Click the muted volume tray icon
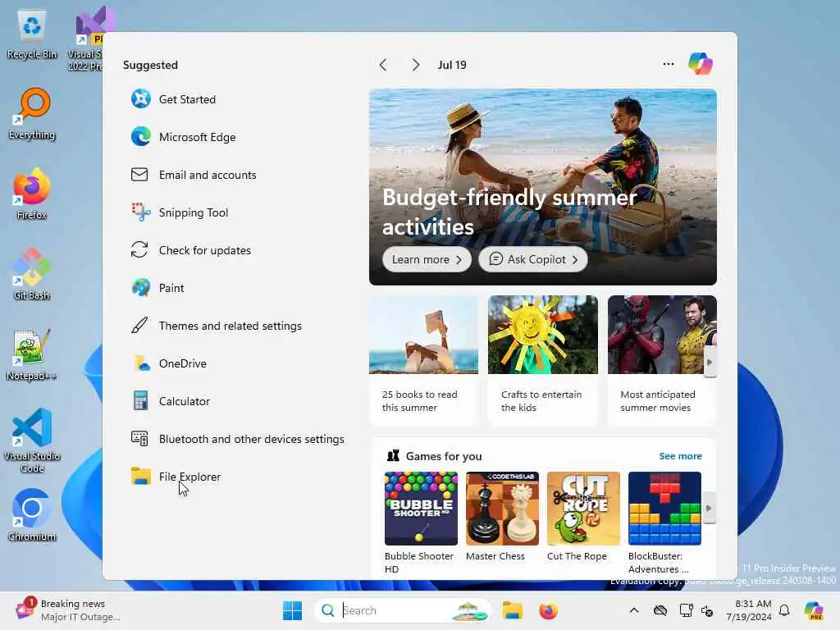Viewport: 840px width, 630px height. pyautogui.click(x=707, y=610)
